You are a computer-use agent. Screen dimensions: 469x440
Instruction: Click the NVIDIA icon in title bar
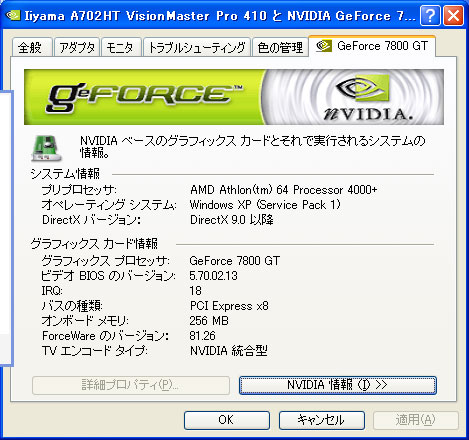click(x=13, y=15)
